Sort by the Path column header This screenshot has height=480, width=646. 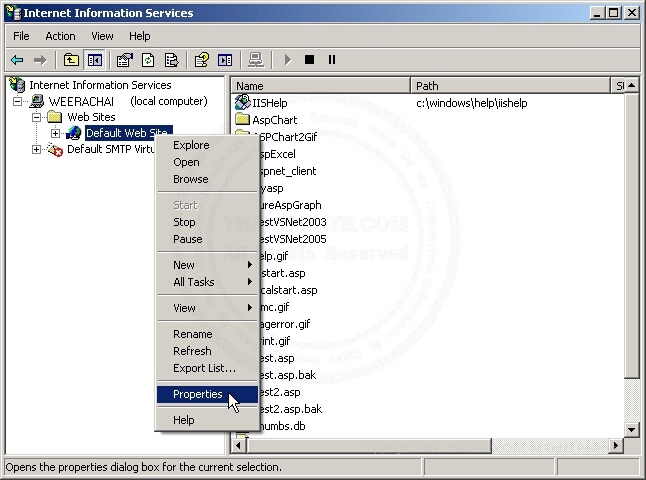pos(510,86)
